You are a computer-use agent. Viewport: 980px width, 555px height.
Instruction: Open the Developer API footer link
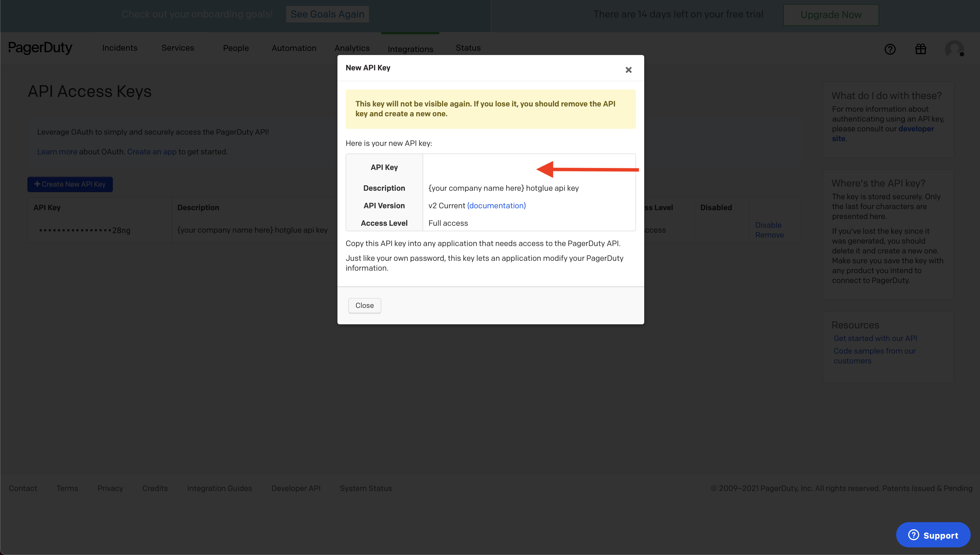pos(296,488)
